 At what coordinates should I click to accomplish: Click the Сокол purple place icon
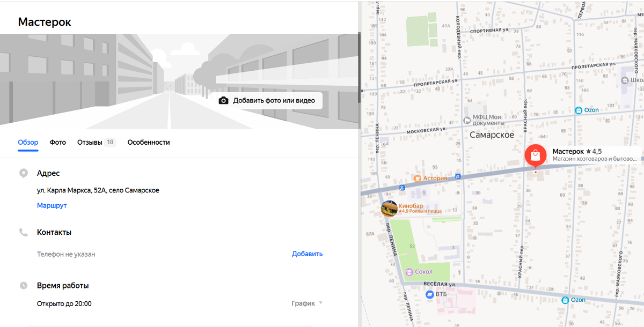click(x=409, y=272)
